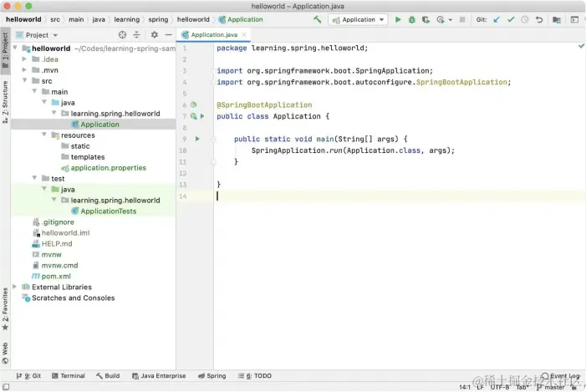Click the Build project hammer icon
Screen dimensions: 586x392
tap(318, 19)
